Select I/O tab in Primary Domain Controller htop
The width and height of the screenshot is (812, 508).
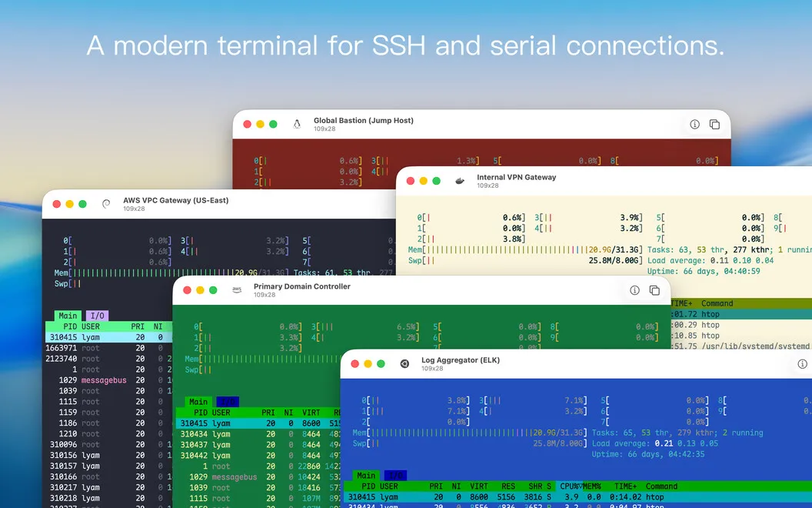[x=228, y=402]
